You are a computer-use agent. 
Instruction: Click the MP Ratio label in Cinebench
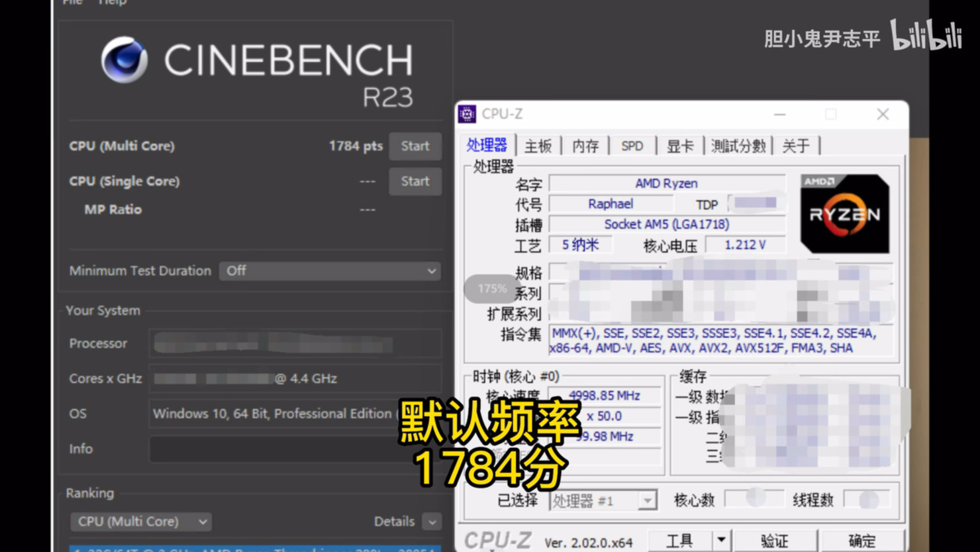pyautogui.click(x=113, y=209)
